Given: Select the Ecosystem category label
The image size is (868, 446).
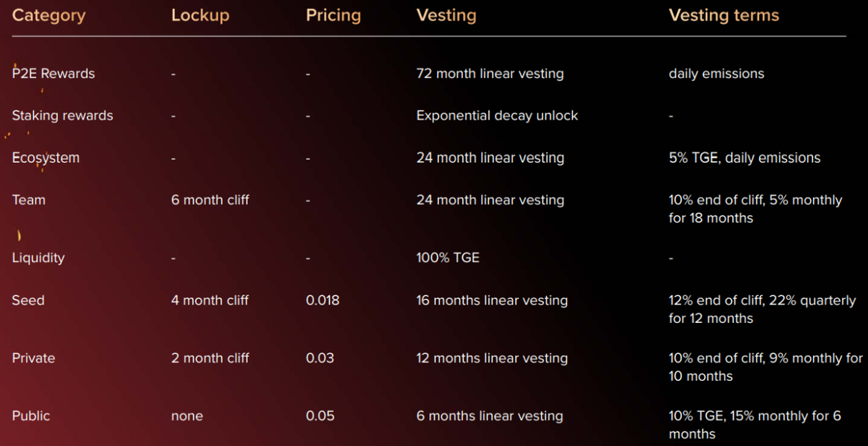Looking at the screenshot, I should [x=46, y=158].
